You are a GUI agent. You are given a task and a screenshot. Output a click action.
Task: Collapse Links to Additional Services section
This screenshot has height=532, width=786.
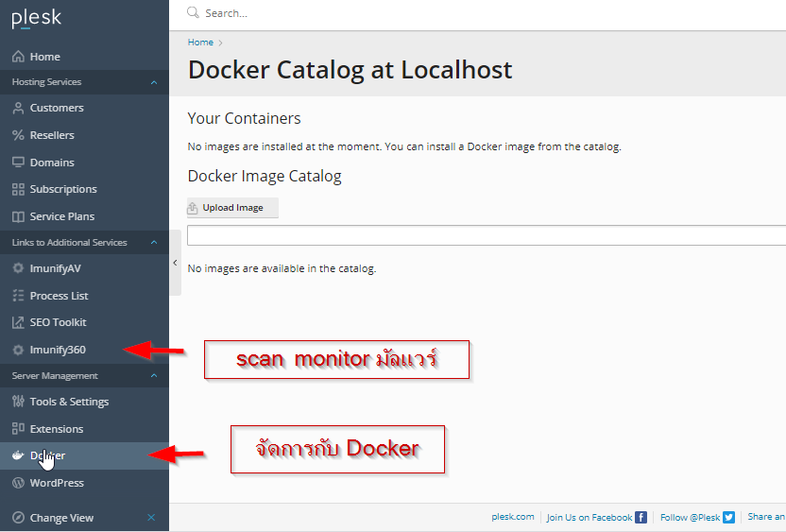(x=154, y=242)
